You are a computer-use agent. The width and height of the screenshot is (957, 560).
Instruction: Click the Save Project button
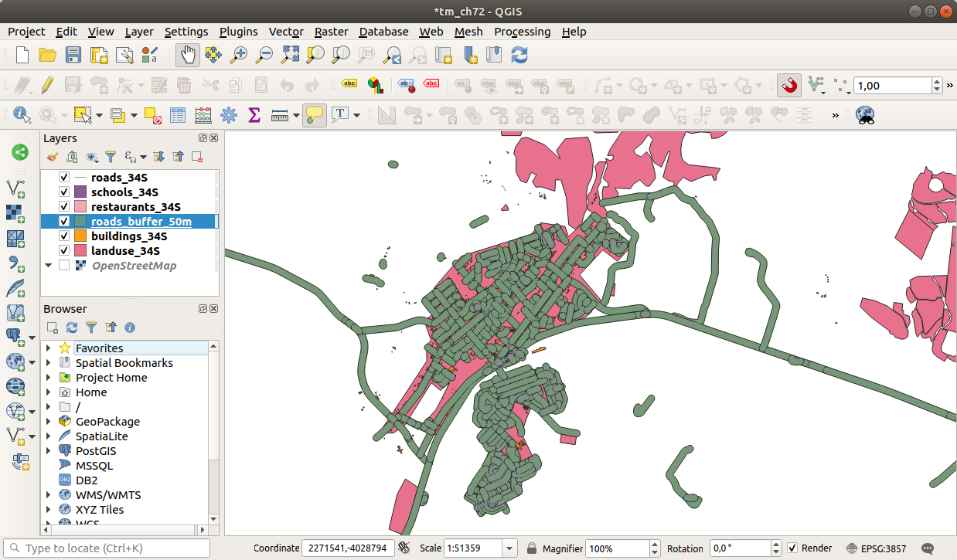pyautogui.click(x=73, y=55)
